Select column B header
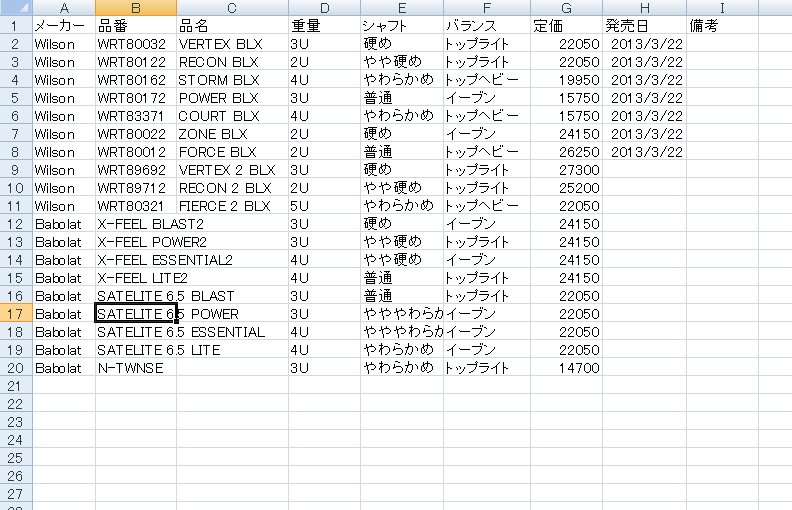The height and width of the screenshot is (510, 792). tap(136, 8)
